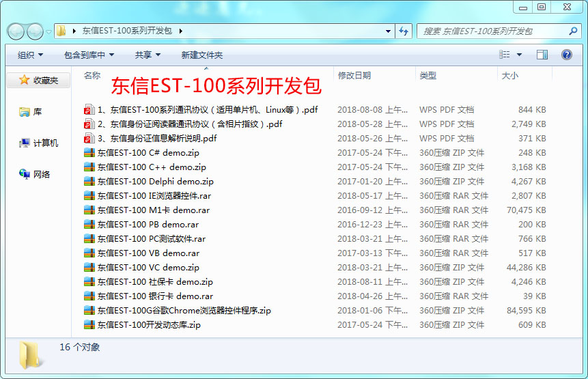Select file name 东信EST-100开发动态库.zip
The image size is (588, 379).
coord(150,324)
